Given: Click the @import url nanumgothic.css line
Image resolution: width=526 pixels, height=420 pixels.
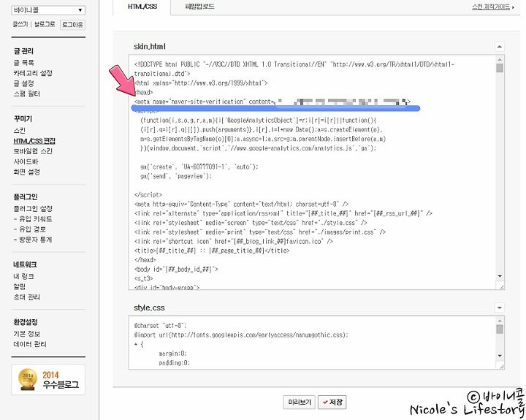Looking at the screenshot, I should tap(241, 335).
